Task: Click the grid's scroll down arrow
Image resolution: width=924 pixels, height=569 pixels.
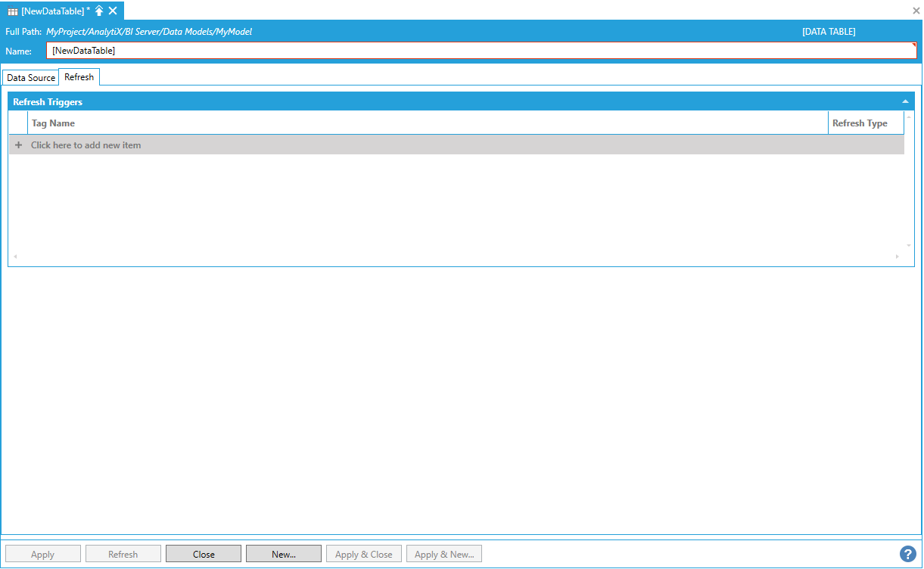Action: (909, 245)
